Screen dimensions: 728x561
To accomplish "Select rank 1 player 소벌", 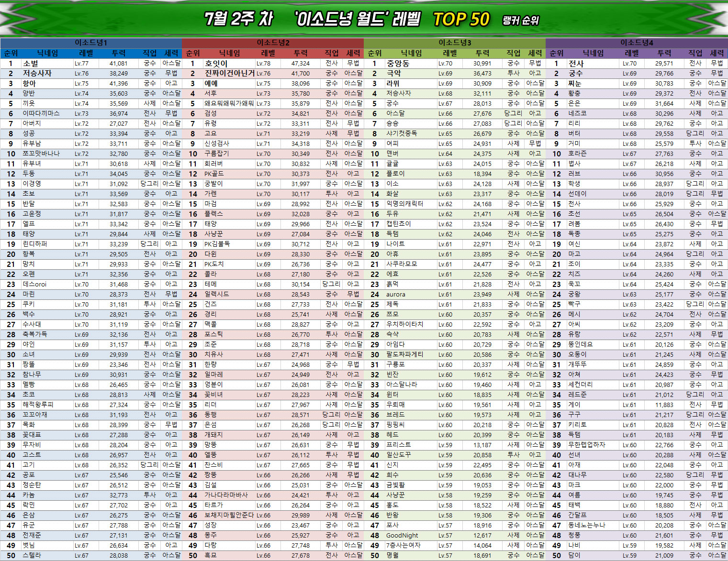I will click(x=31, y=63).
